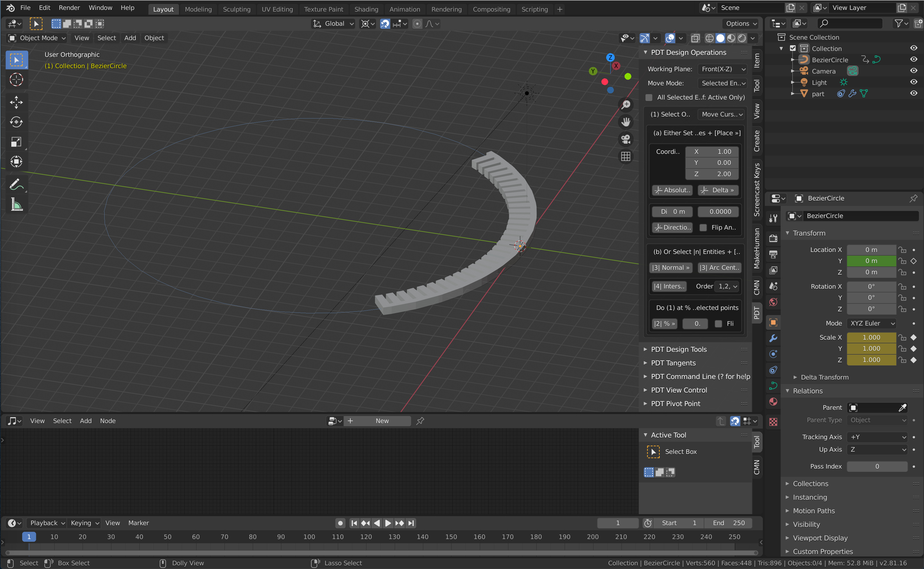This screenshot has height=569, width=924.
Task: Open Tracking Axis +Y dropdown
Action: [x=877, y=437]
